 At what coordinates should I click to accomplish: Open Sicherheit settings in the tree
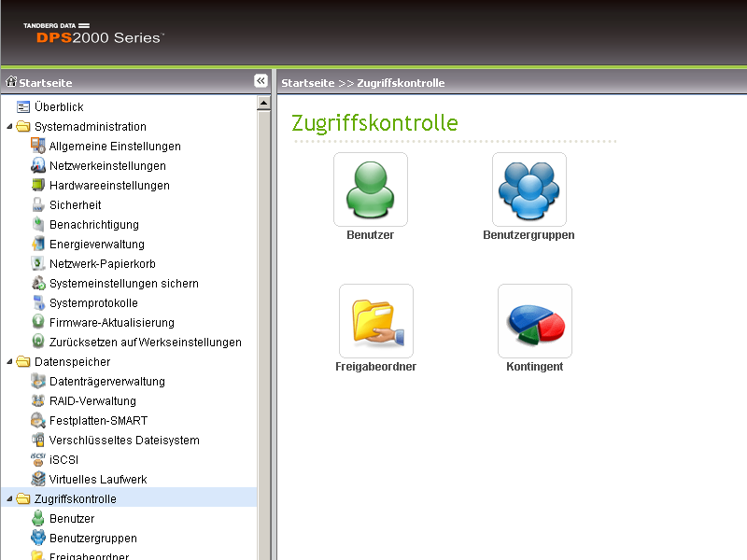pos(76,204)
